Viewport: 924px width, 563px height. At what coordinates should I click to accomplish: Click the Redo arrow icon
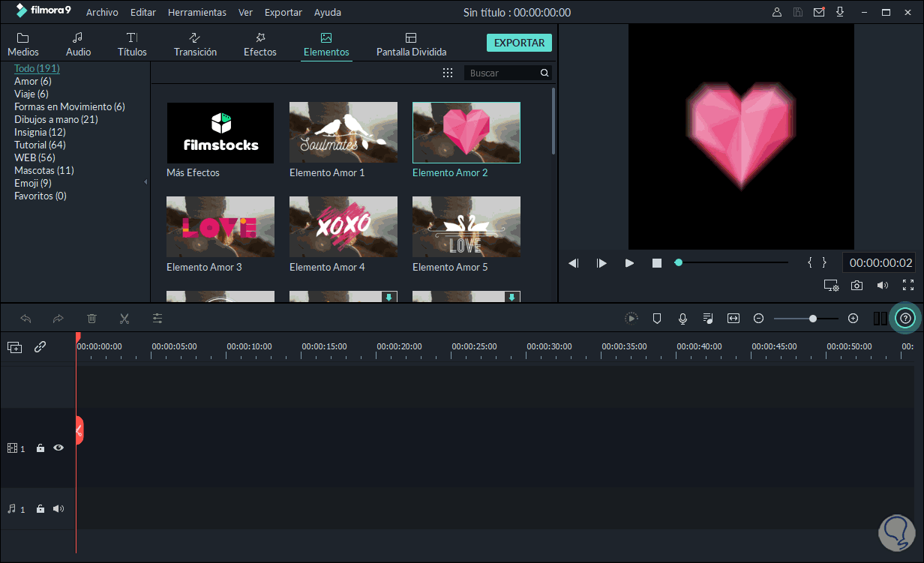click(58, 318)
